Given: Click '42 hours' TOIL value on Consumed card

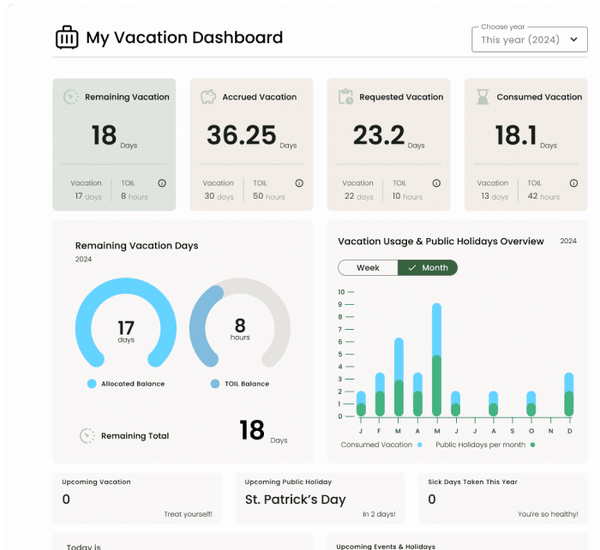Looking at the screenshot, I should click(x=543, y=196).
